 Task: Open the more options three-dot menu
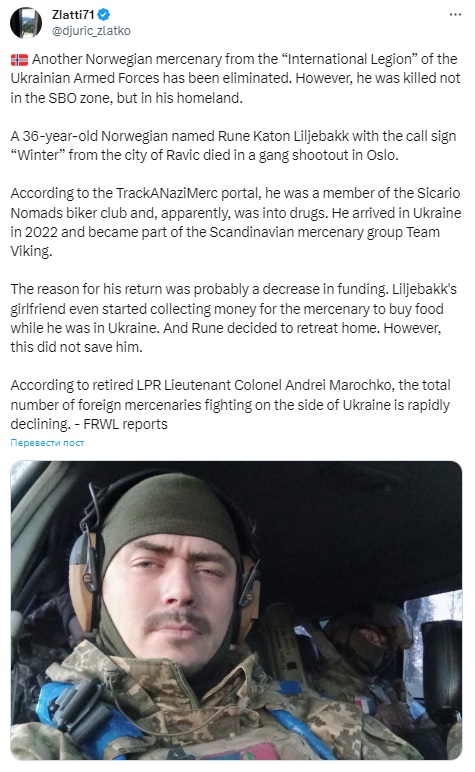(x=455, y=15)
